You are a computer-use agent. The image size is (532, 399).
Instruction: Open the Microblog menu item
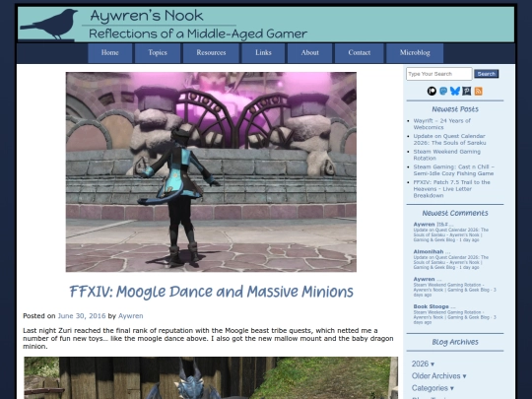415,53
